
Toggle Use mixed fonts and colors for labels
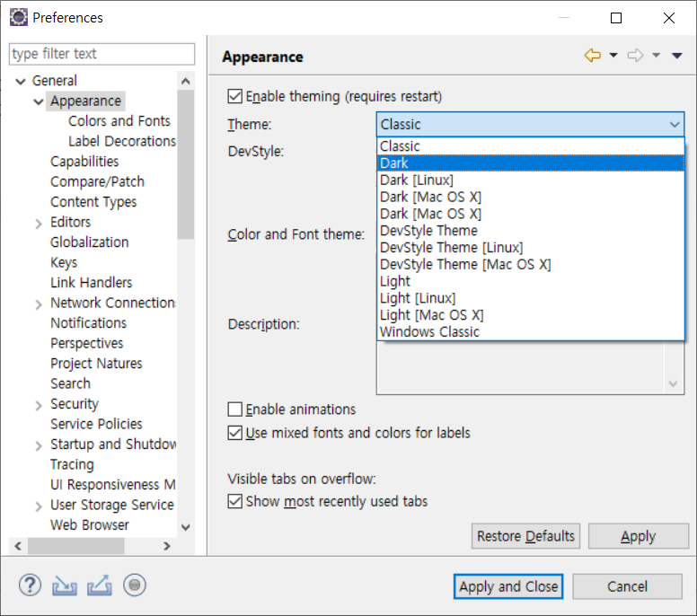point(235,433)
